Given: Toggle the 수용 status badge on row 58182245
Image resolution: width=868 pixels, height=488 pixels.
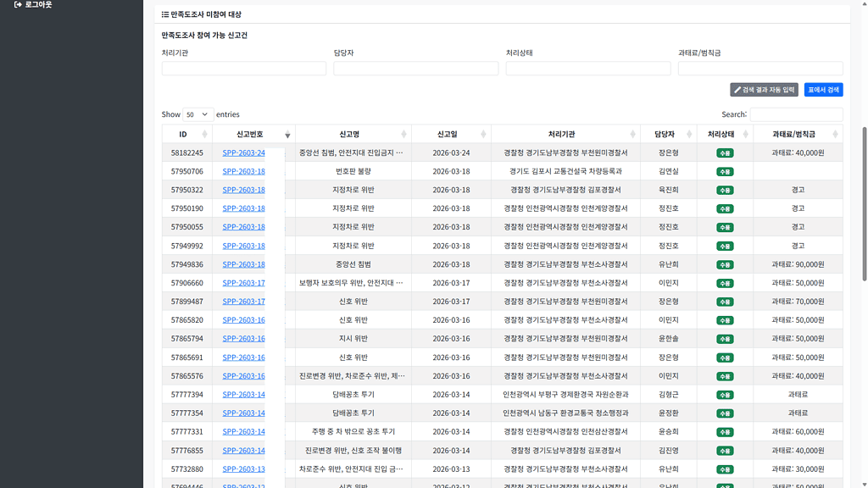Looking at the screenshot, I should point(723,152).
